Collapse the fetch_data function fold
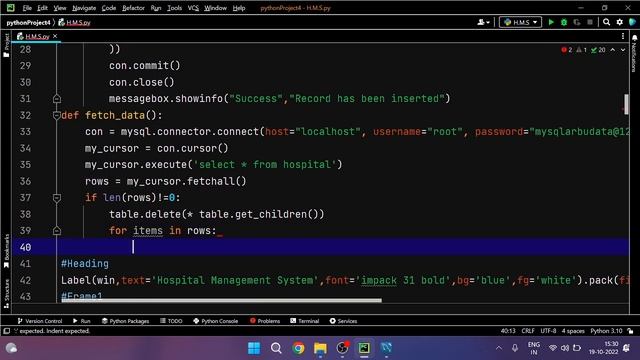The height and width of the screenshot is (360, 640). pos(57,116)
